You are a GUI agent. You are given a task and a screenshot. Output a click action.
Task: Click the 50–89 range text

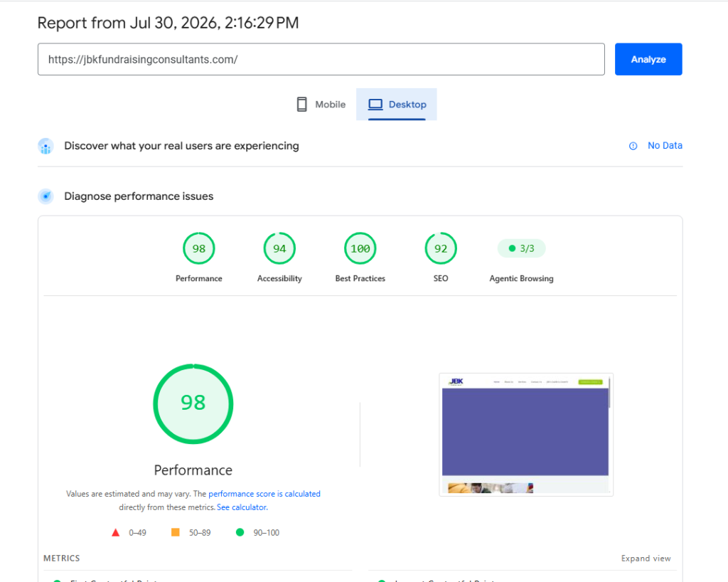coord(200,533)
